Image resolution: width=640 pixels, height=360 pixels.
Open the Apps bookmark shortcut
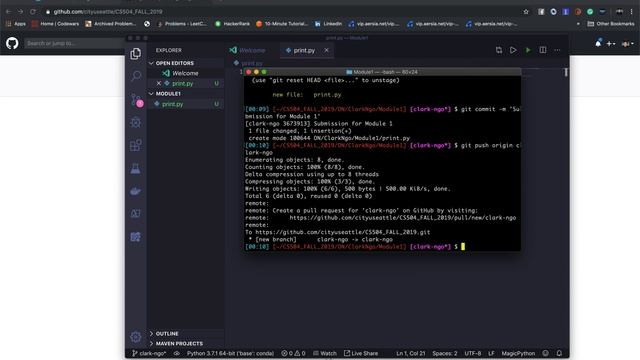(x=16, y=24)
